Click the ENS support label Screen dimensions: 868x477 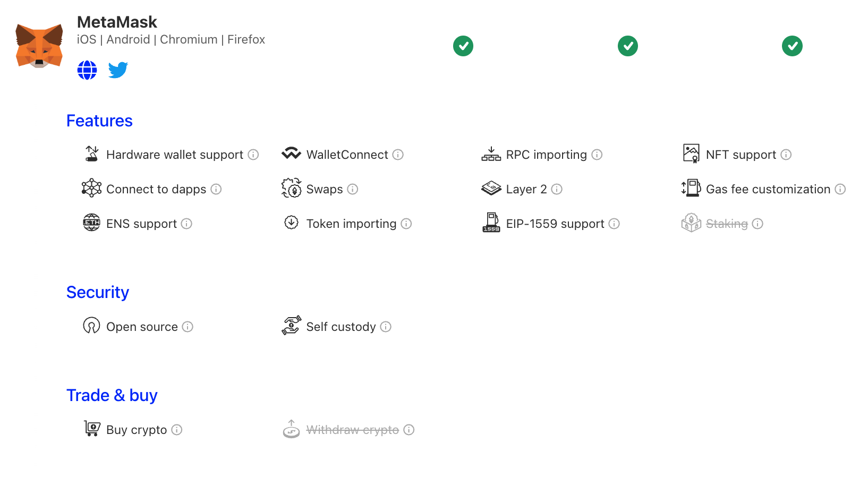142,224
